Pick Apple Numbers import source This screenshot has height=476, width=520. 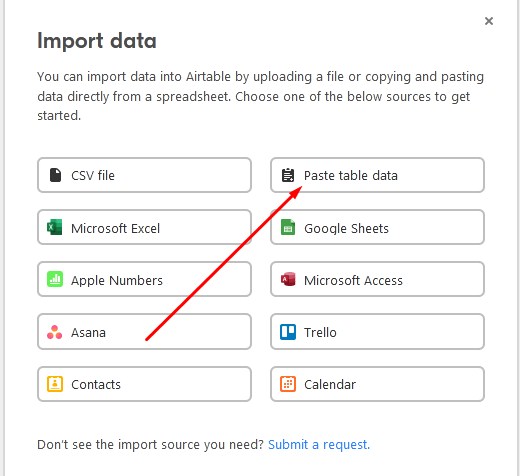pos(144,279)
